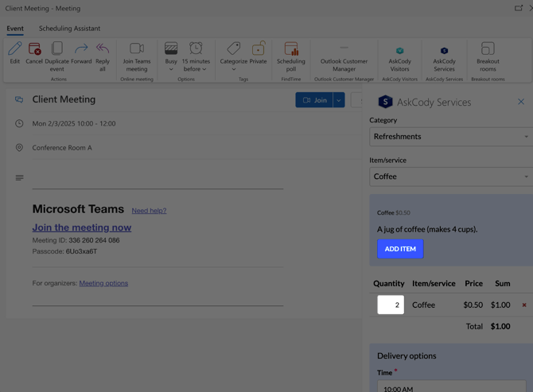Click the Mon 2/3/2025 10:00 - 12:00 text
This screenshot has height=392, width=533.
click(x=74, y=124)
